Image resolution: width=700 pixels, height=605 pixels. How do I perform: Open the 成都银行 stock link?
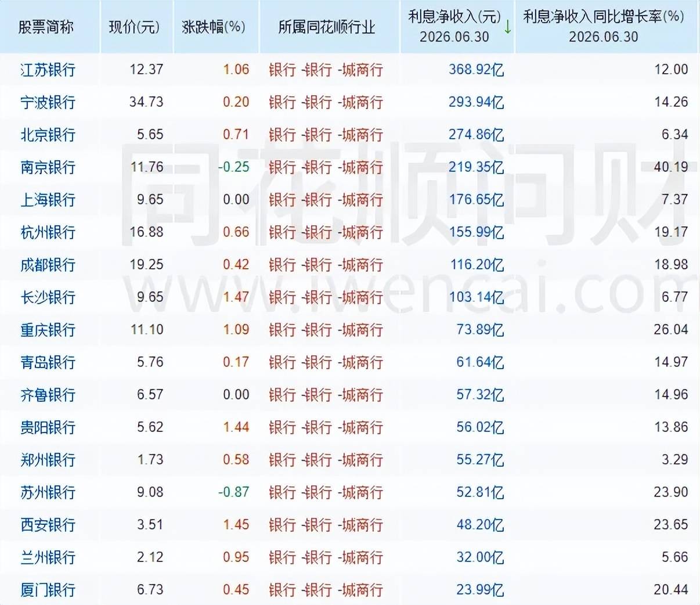[x=48, y=265]
